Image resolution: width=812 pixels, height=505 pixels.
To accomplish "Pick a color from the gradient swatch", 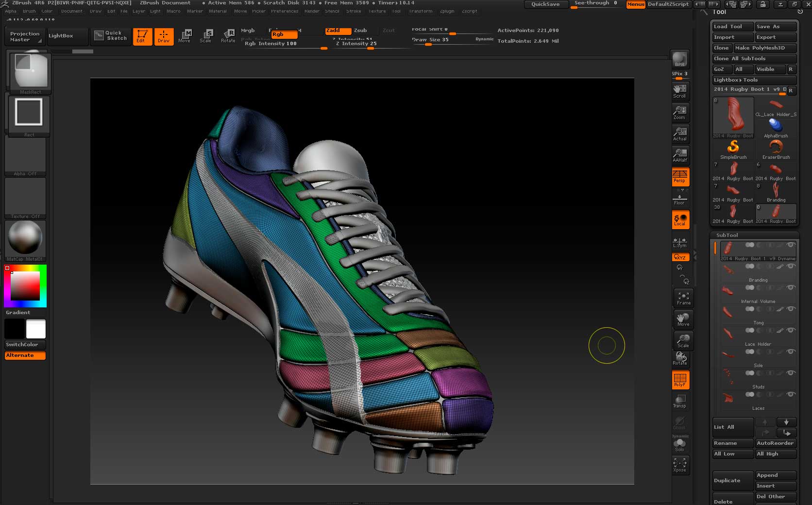I will click(x=25, y=286).
